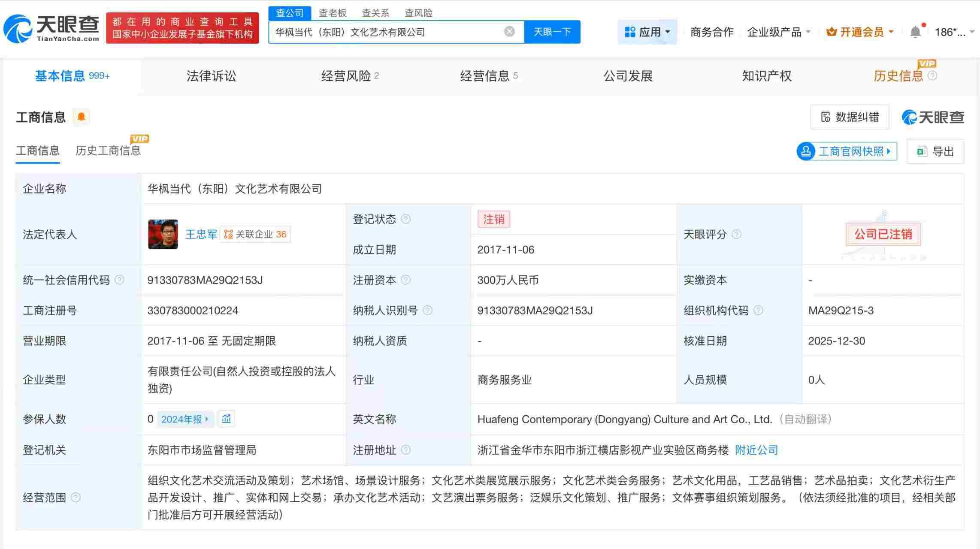Open notifications via the bell icon

[x=916, y=31]
